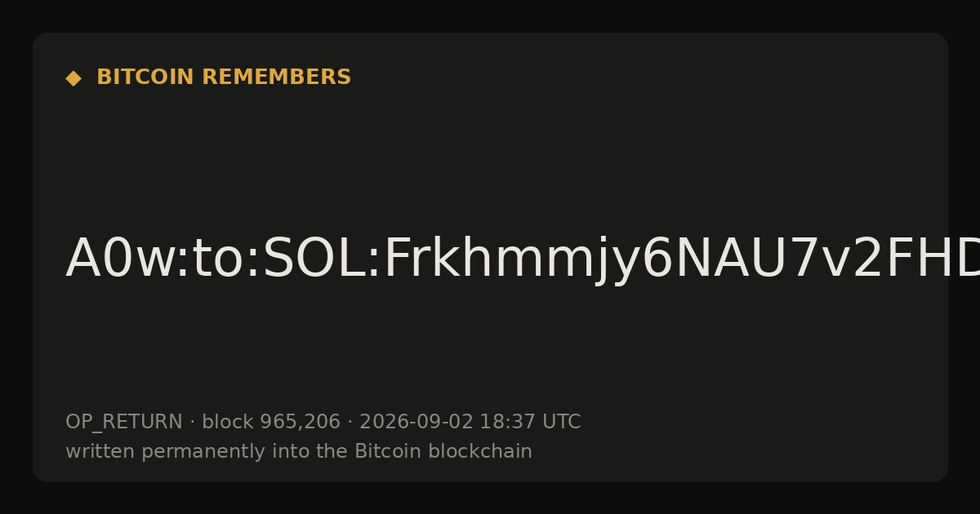Click the dot separator before the date
The height and width of the screenshot is (514, 980).
pyautogui.click(x=350, y=423)
